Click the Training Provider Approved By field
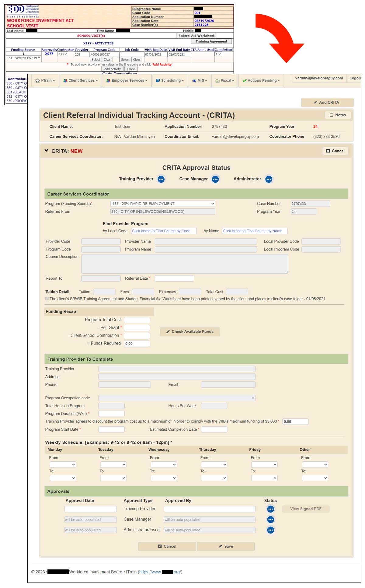Viewport: 365px width, 588px height. click(210, 509)
